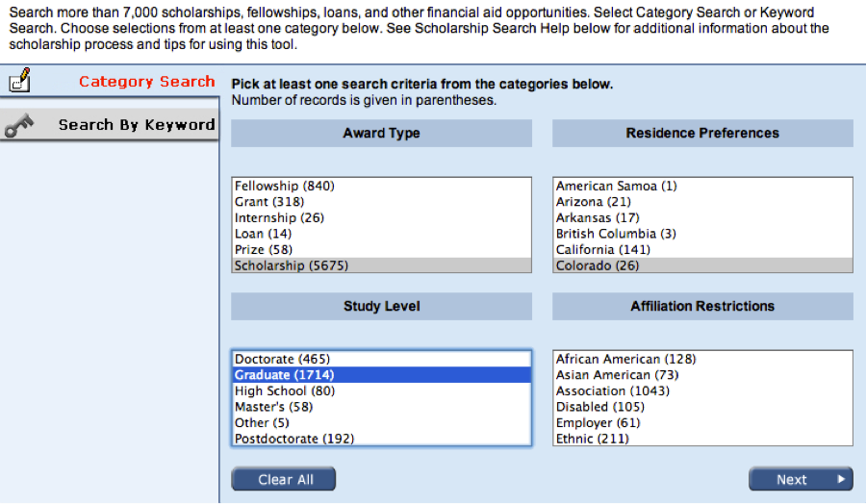Viewport: 866px width, 504px height.
Task: Choose Colorado (26) in Residence Preferences
Action: [x=598, y=265]
